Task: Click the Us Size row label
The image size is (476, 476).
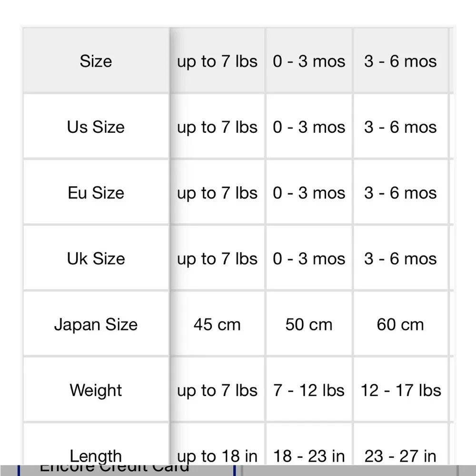Action: click(96, 127)
